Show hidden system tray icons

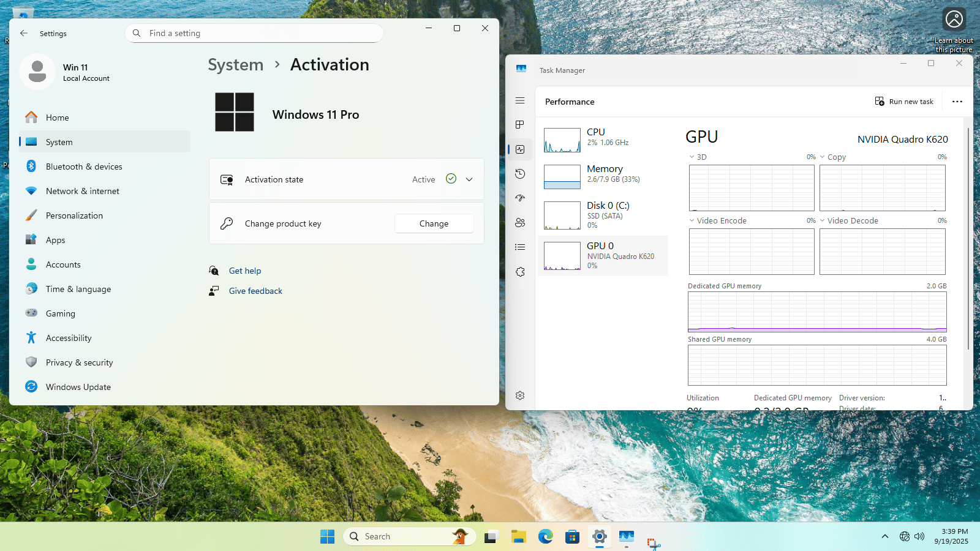coord(884,536)
